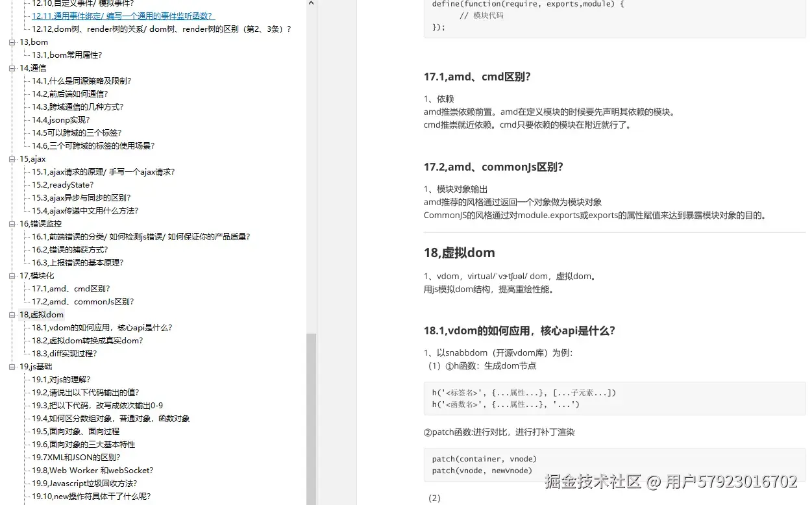The image size is (812, 505).
Task: Collapse the "14,通信" tree node
Action: pyautogui.click(x=12, y=68)
